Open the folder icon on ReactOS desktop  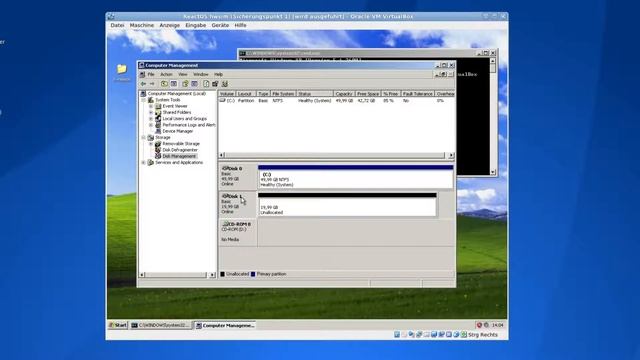(122, 69)
